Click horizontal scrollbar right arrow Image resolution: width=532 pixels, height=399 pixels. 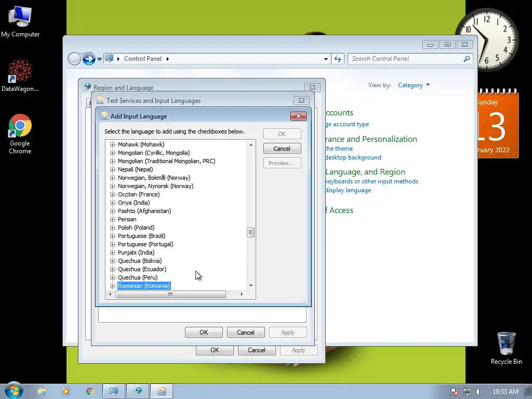point(242,294)
